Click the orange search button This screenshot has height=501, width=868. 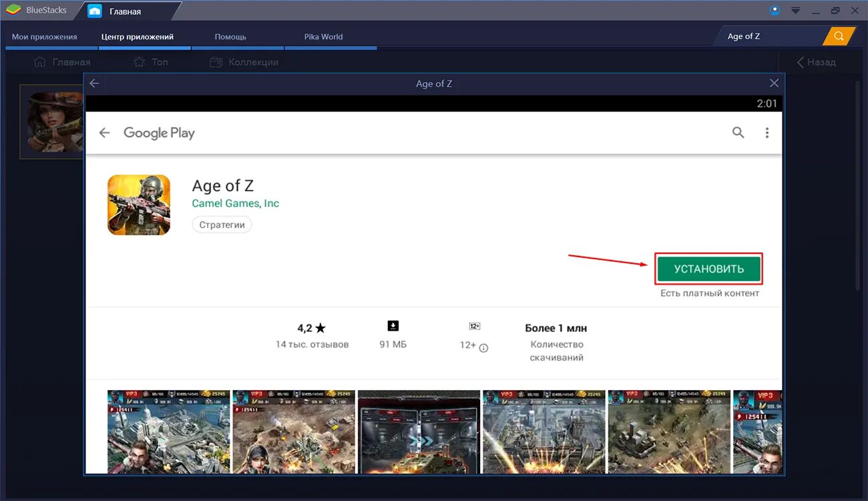839,36
